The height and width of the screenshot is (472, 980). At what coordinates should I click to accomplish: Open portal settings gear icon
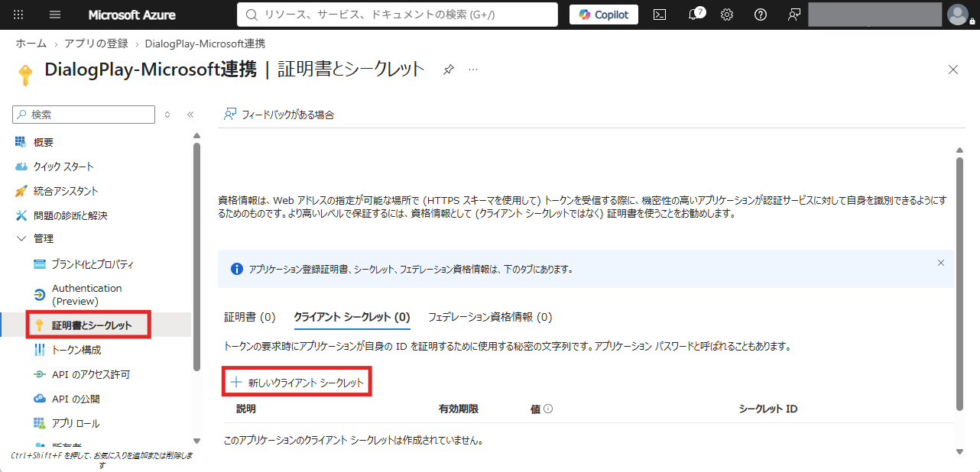tap(727, 15)
